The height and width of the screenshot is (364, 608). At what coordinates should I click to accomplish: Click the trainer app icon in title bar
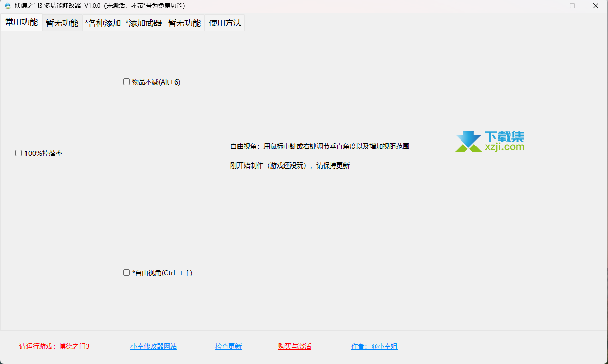(x=8, y=6)
